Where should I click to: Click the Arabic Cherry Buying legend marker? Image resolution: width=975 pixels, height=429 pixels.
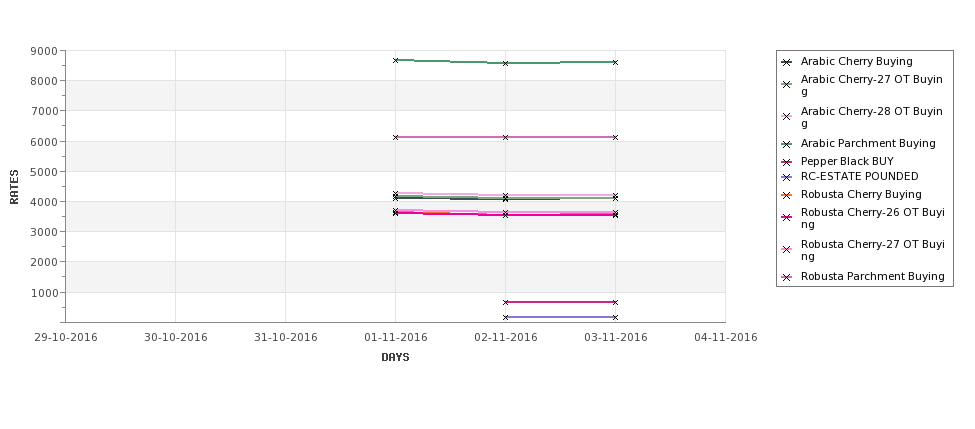tap(787, 62)
